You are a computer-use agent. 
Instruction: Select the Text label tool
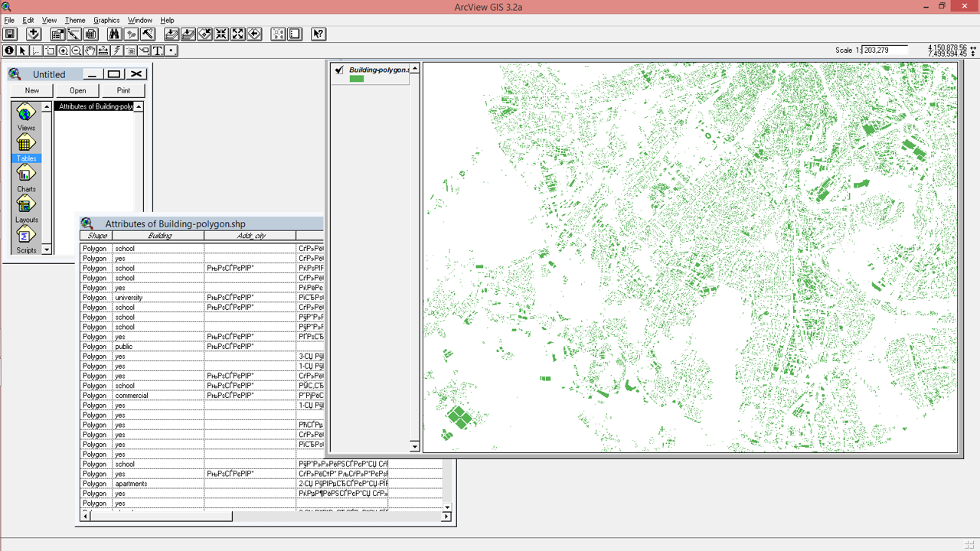pyautogui.click(x=156, y=51)
